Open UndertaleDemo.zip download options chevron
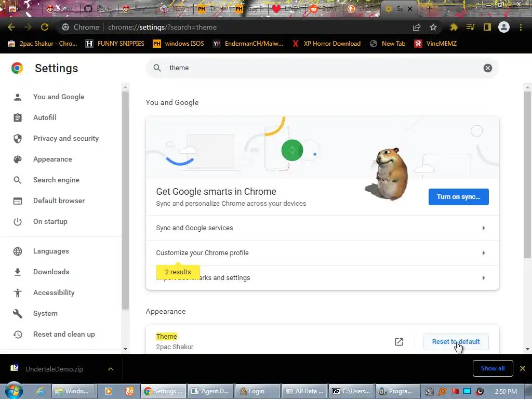Image resolution: width=532 pixels, height=399 pixels. pyautogui.click(x=111, y=369)
